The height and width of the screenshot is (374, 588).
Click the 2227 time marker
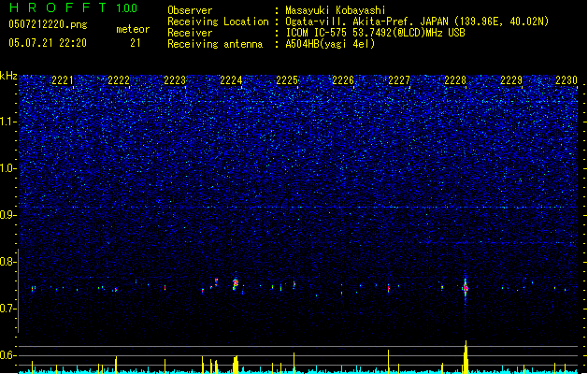(x=399, y=80)
